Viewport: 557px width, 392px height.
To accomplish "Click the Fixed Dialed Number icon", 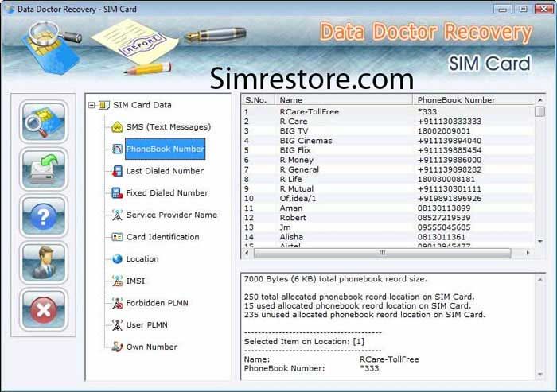I will click(x=117, y=193).
